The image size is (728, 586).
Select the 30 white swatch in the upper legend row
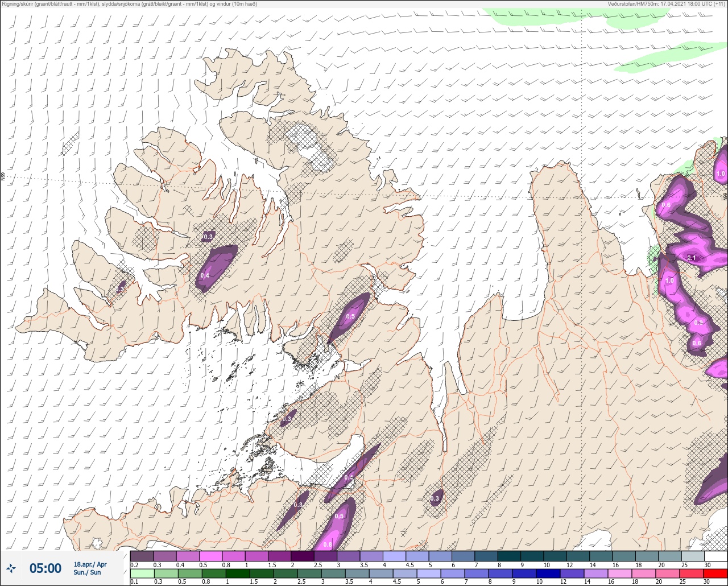(x=715, y=556)
